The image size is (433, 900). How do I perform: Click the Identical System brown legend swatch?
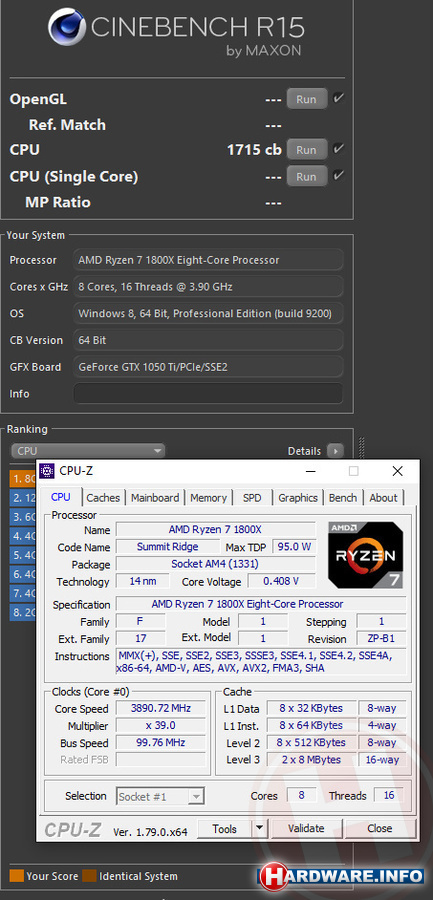tap(89, 876)
